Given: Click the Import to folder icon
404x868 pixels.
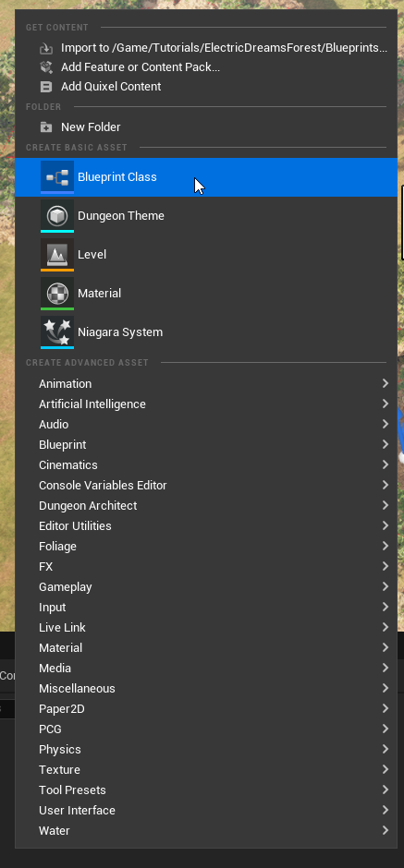Looking at the screenshot, I should tap(46, 48).
